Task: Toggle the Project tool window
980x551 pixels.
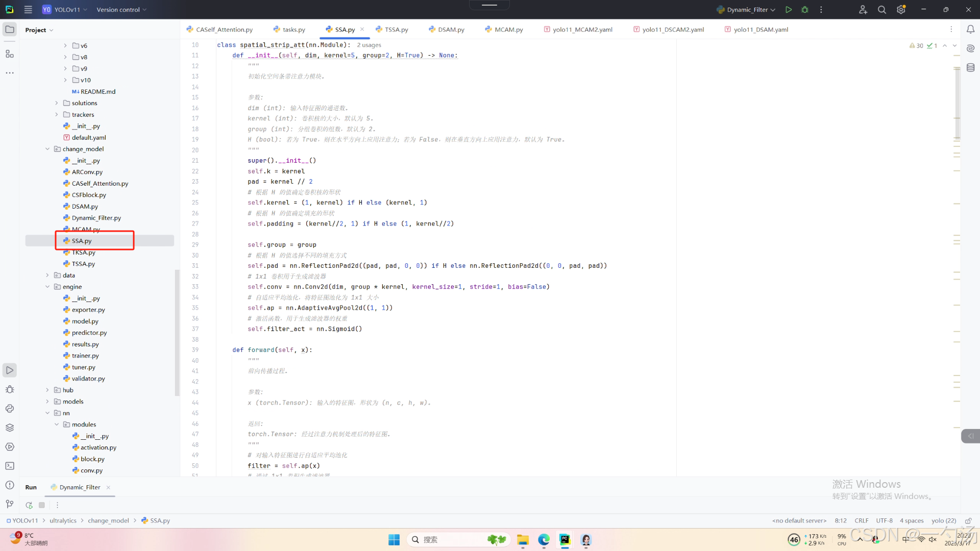Action: [10, 30]
